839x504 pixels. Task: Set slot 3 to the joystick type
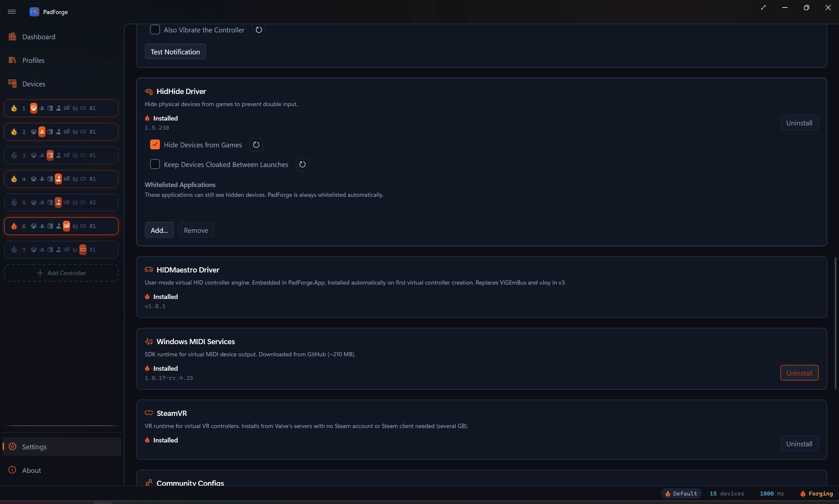click(x=58, y=155)
